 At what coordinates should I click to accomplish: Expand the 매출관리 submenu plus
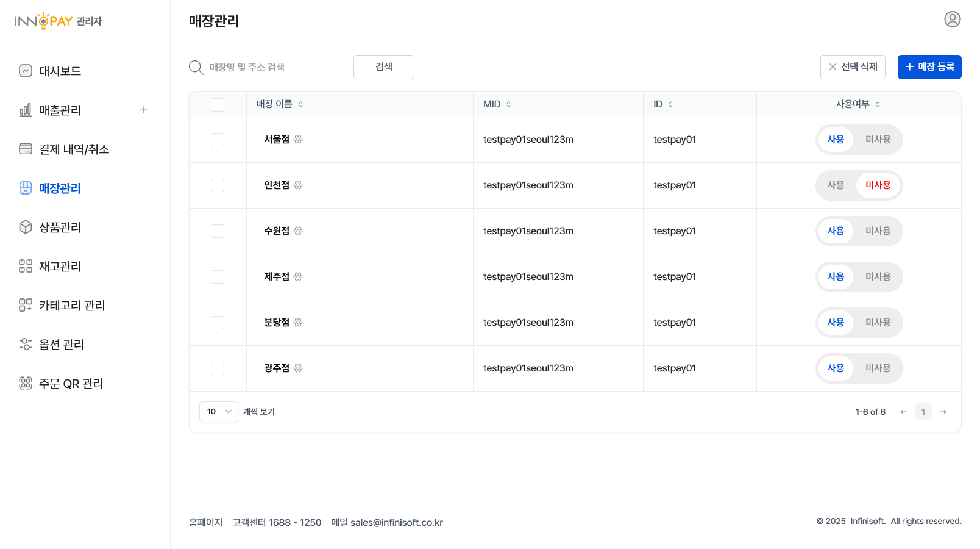(x=144, y=110)
